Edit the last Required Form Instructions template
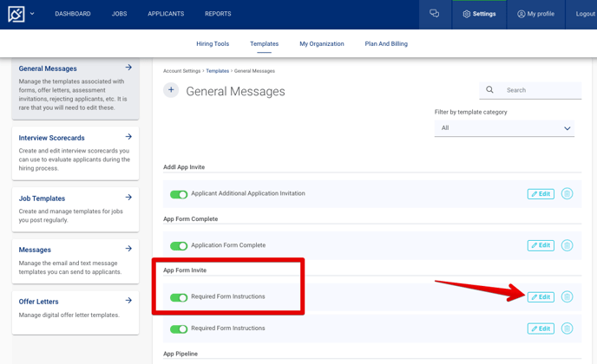This screenshot has height=364, width=597. (x=541, y=328)
